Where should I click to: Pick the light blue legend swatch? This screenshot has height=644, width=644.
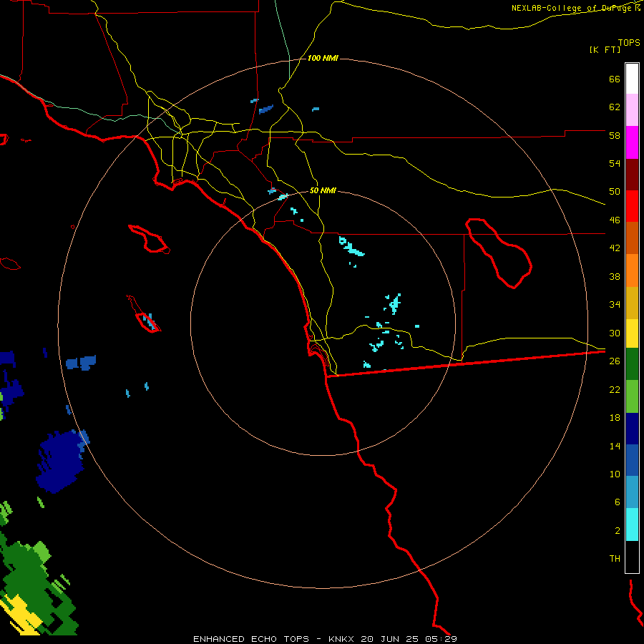coord(632,492)
